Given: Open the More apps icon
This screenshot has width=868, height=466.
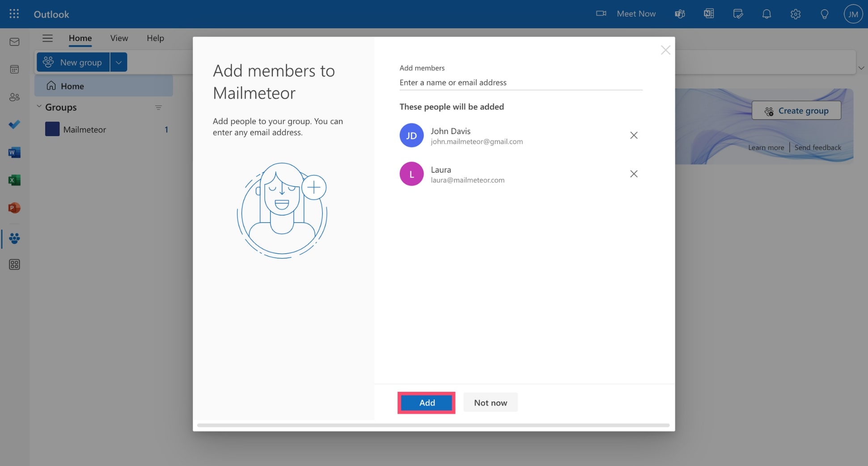Looking at the screenshot, I should tap(14, 264).
